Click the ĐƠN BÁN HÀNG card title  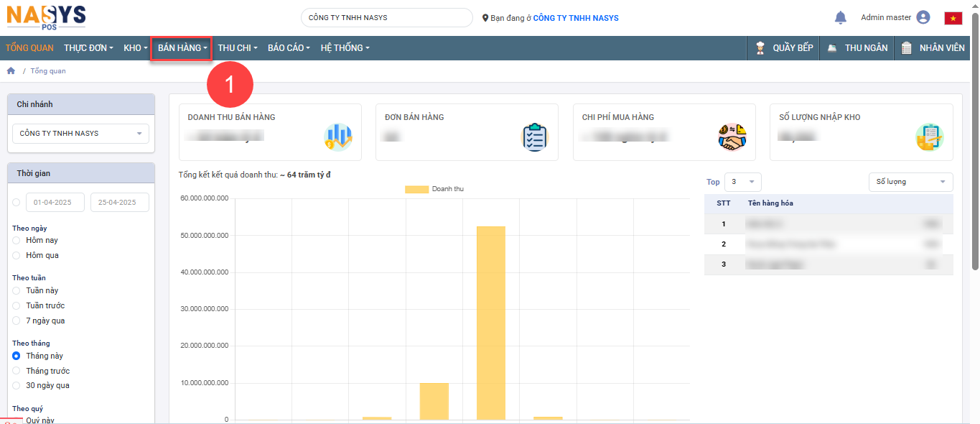[x=414, y=117]
